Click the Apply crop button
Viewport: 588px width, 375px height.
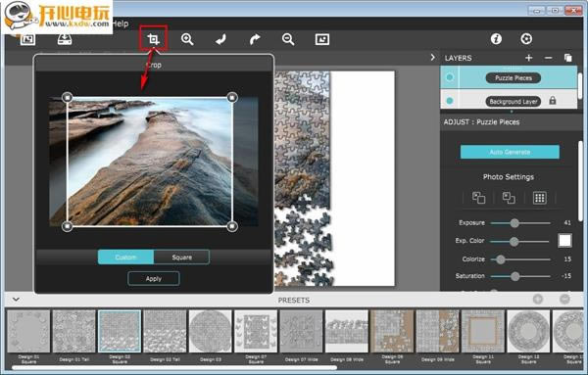pyautogui.click(x=154, y=279)
